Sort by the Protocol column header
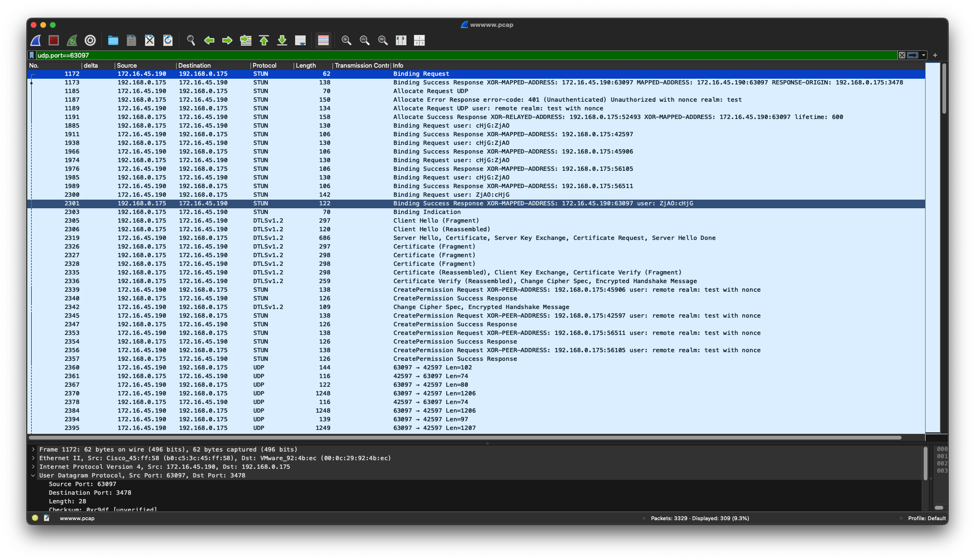The image size is (975, 560). tap(264, 66)
